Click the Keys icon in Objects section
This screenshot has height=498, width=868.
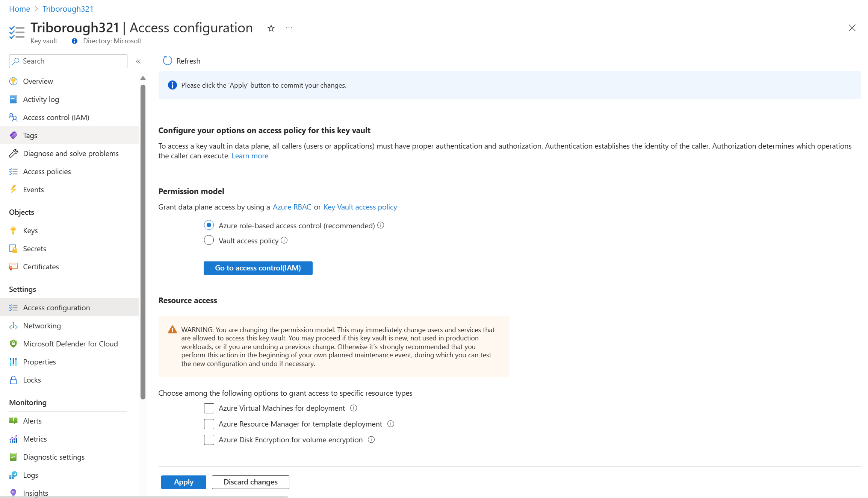[13, 230]
